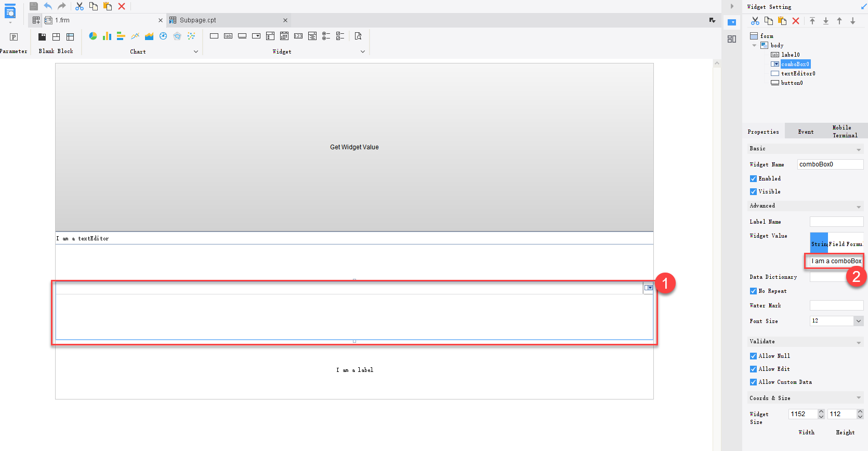
Task: Click the Widget Name input field
Action: [830, 164]
